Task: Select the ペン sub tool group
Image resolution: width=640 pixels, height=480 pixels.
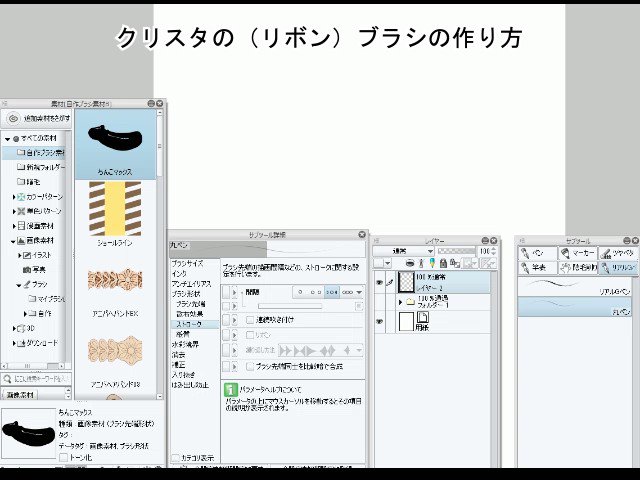Action: click(537, 253)
